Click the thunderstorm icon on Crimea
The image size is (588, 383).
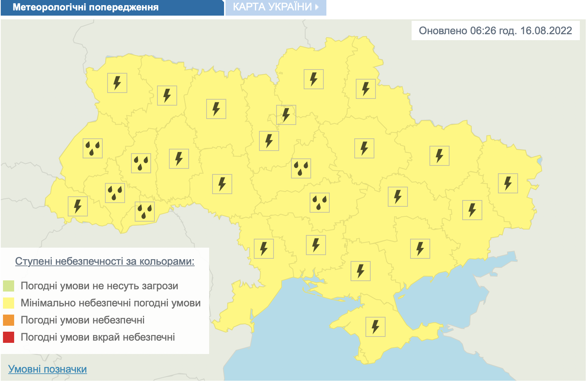tap(375, 327)
